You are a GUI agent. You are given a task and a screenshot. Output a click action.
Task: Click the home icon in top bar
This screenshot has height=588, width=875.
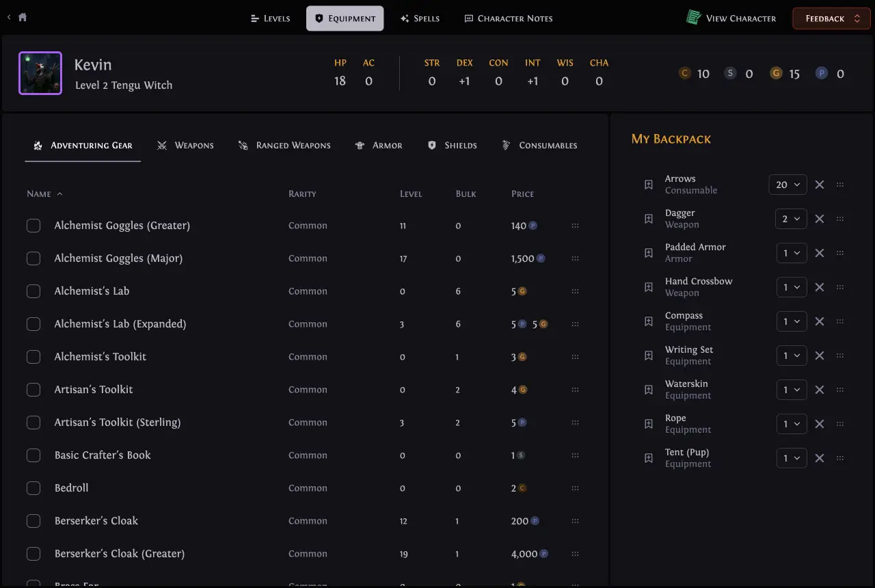[23, 18]
